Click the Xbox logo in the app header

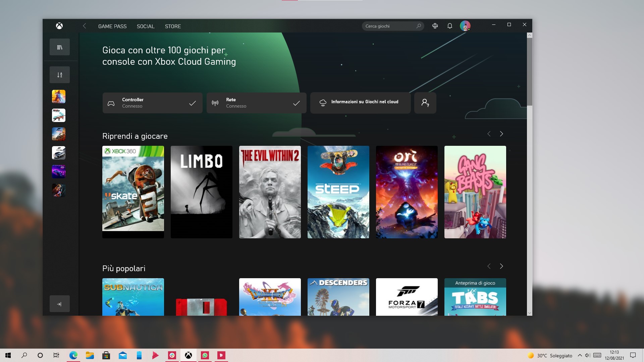point(59,26)
